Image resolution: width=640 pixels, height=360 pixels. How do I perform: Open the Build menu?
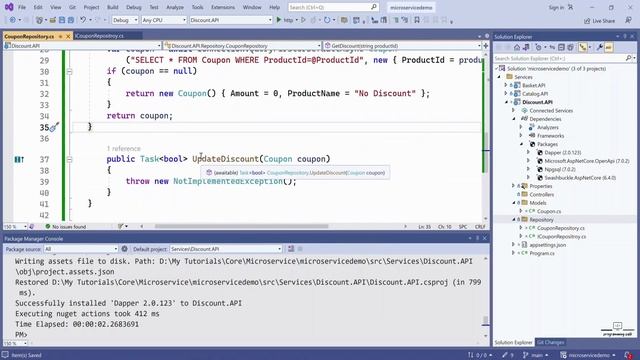point(113,7)
